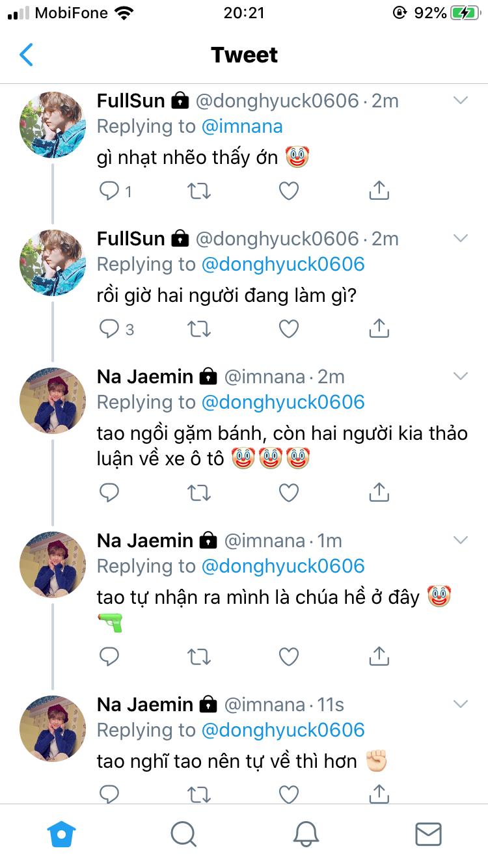Open options chevron on first FullSun tweet
The image size is (488, 868).
point(461,100)
